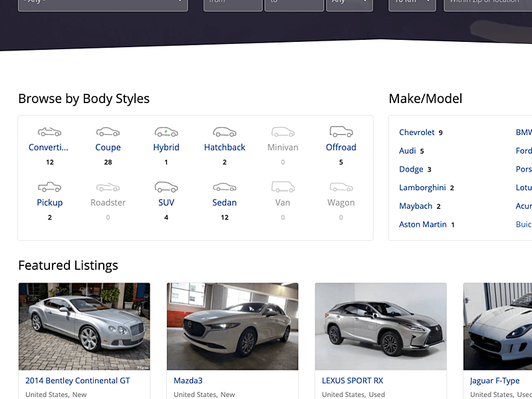Click count '1' under Hybrid
This screenshot has width=532, height=399.
(166, 162)
